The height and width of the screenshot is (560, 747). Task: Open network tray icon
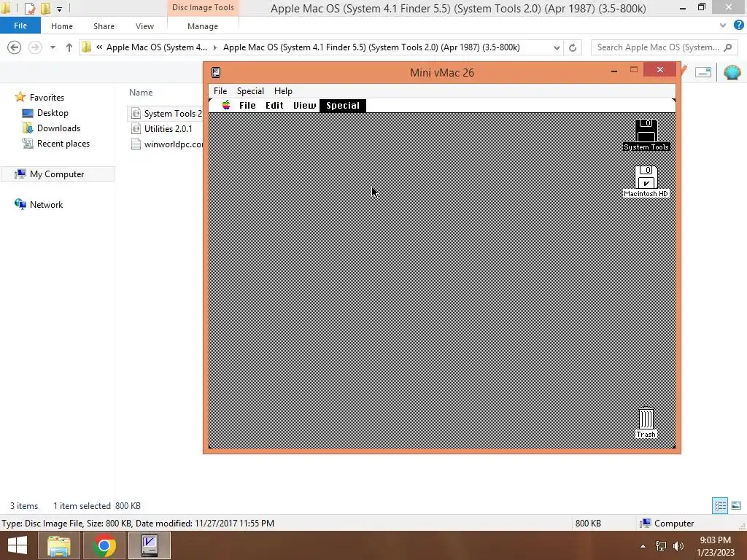(661, 546)
